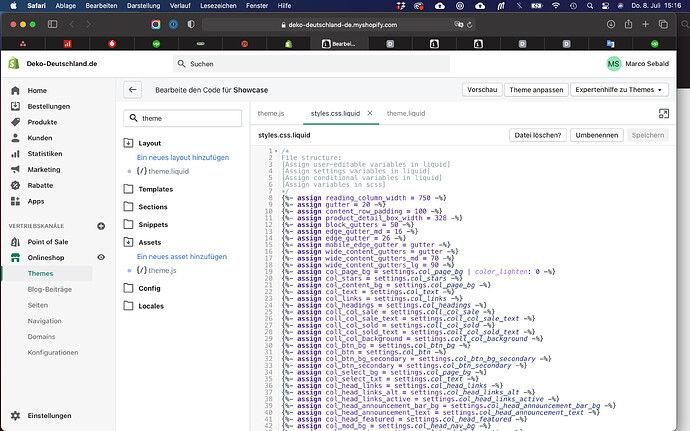Viewport: 690px width, 431px height.
Task: Click the Safari address bar
Action: coord(338,25)
